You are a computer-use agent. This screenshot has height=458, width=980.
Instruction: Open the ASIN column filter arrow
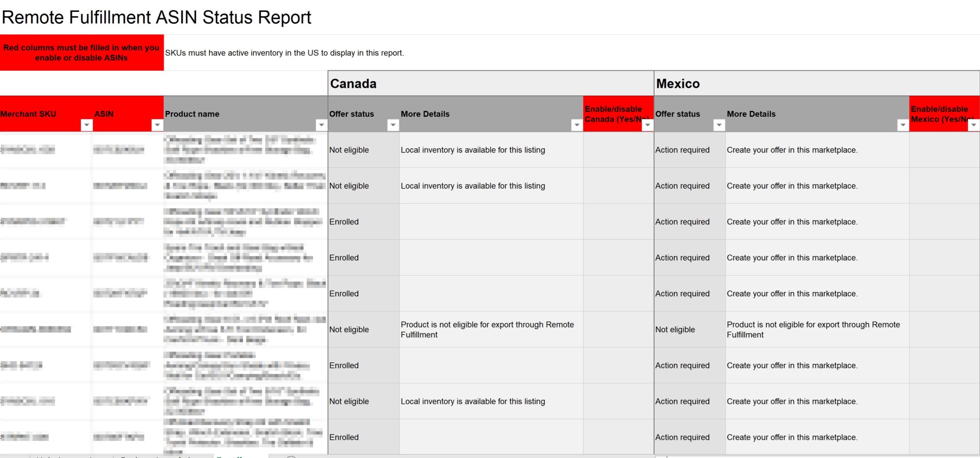click(x=157, y=125)
